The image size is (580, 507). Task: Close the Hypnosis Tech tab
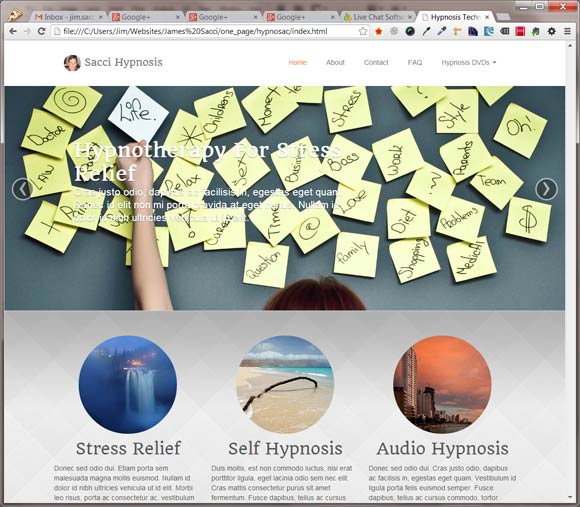point(487,17)
